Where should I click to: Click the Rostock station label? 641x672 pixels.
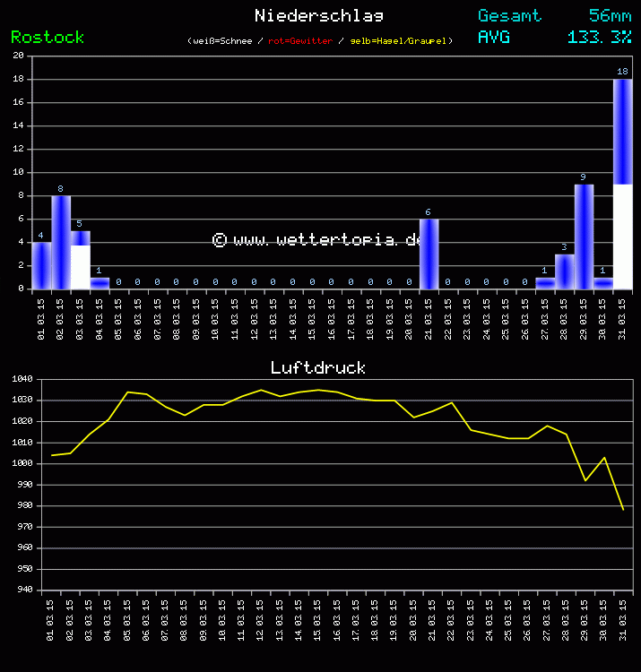48,37
